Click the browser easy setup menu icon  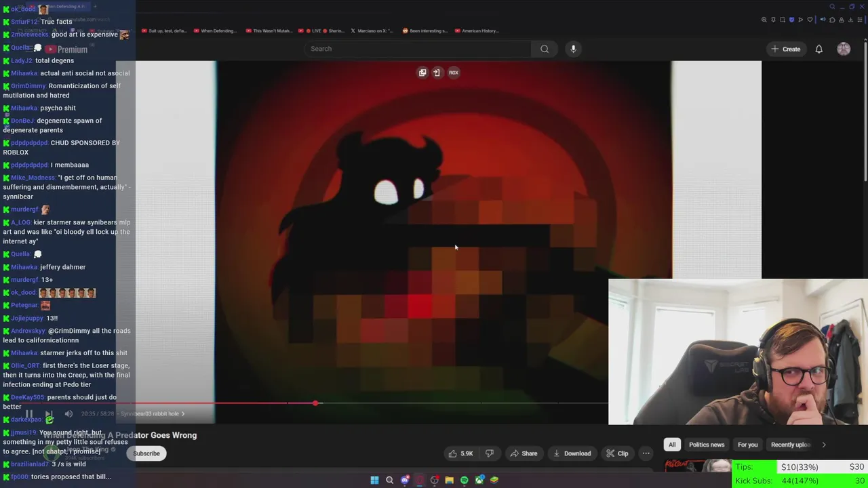tap(861, 20)
